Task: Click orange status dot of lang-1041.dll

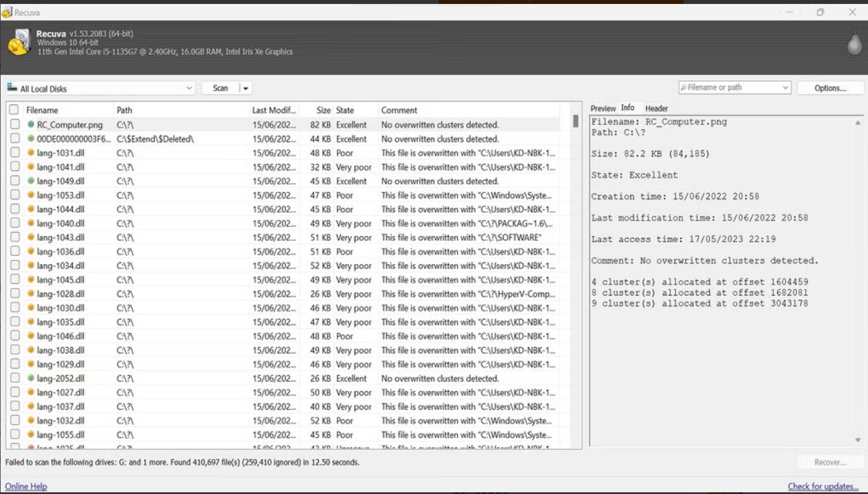Action: (31, 167)
